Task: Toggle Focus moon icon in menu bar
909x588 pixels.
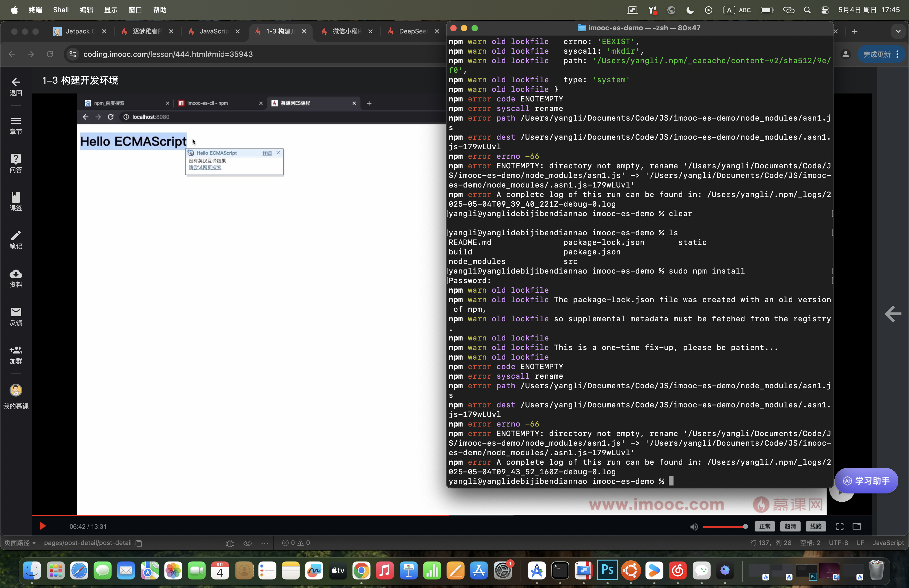Action: (x=690, y=10)
